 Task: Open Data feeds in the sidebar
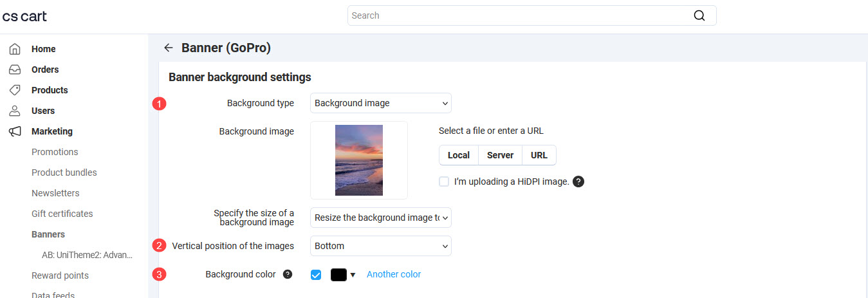[x=53, y=295]
